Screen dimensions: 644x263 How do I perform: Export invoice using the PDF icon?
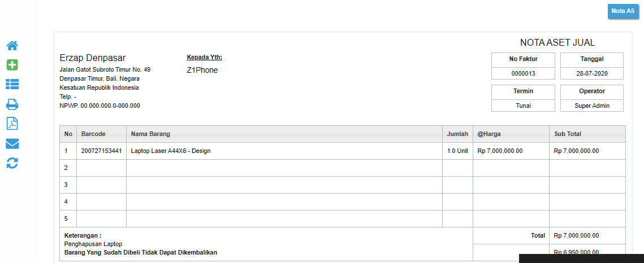pos(12,124)
